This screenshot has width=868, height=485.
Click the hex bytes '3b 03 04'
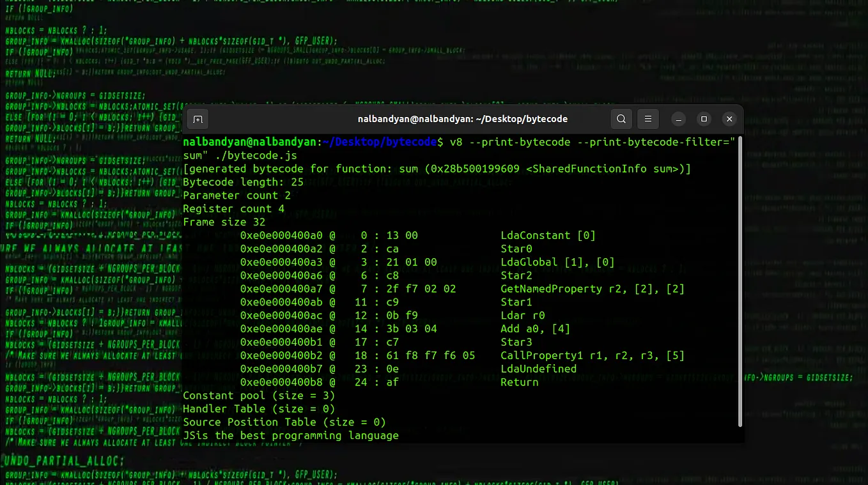[412, 328]
